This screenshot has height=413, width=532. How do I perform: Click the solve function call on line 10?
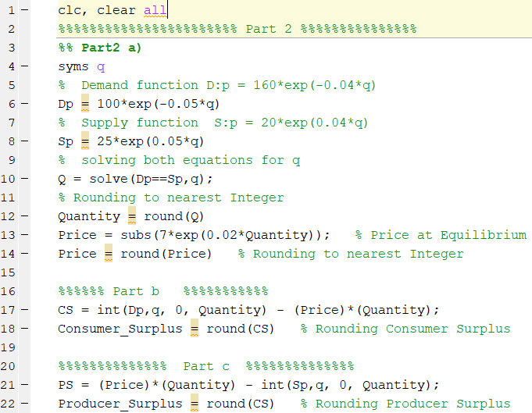[x=104, y=179]
